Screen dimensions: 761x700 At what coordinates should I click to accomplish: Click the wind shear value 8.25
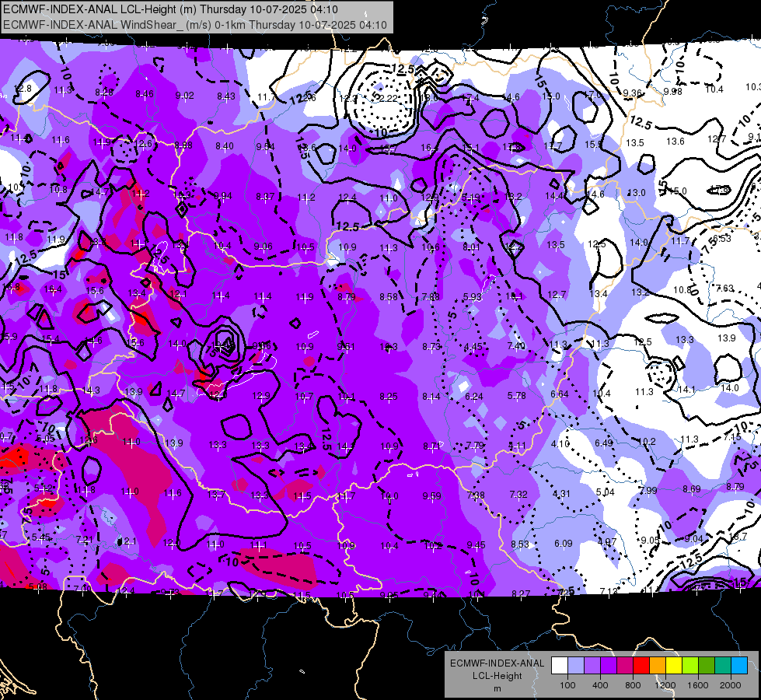pos(388,397)
